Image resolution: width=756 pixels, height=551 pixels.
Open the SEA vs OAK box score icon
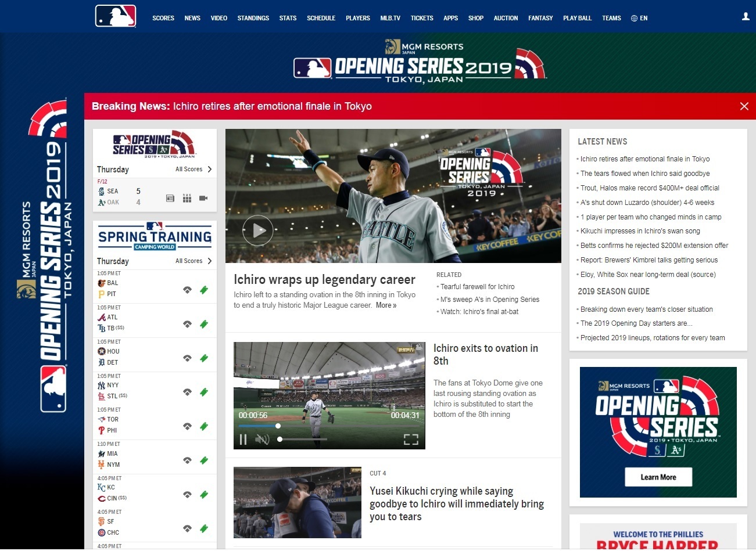[x=187, y=199]
